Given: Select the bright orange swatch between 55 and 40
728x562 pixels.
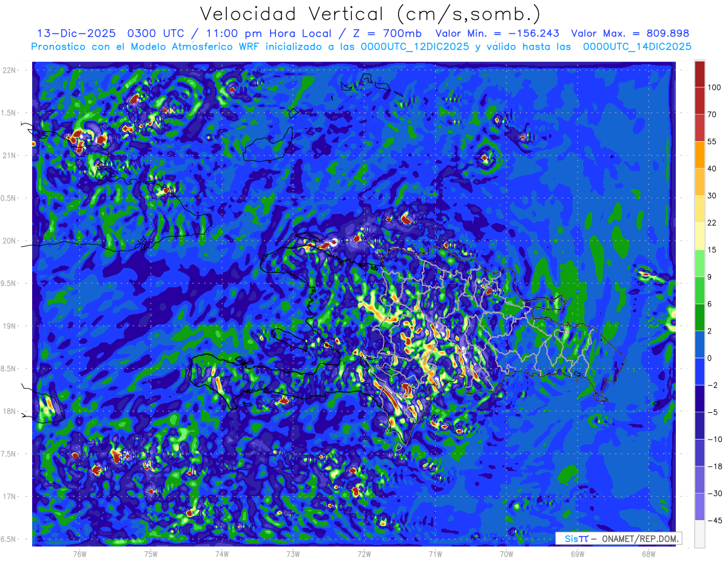Looking at the screenshot, I should [x=699, y=155].
